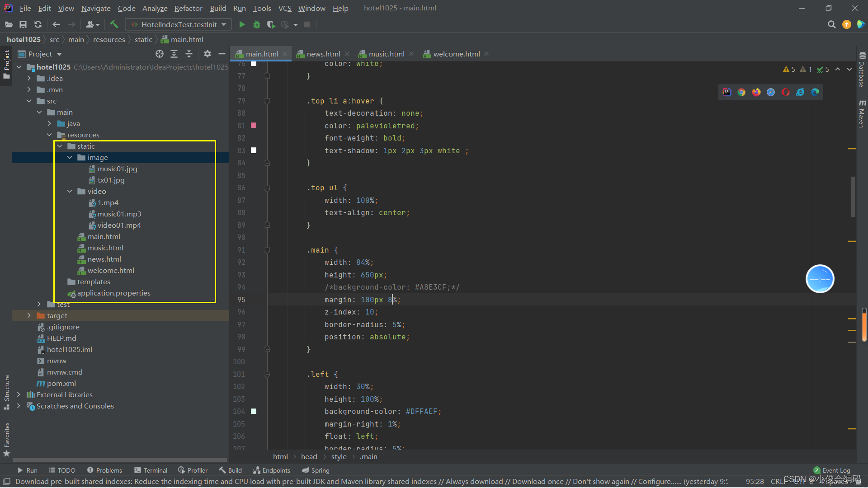
Task: Click the green Run button in toolbar
Action: pos(242,24)
